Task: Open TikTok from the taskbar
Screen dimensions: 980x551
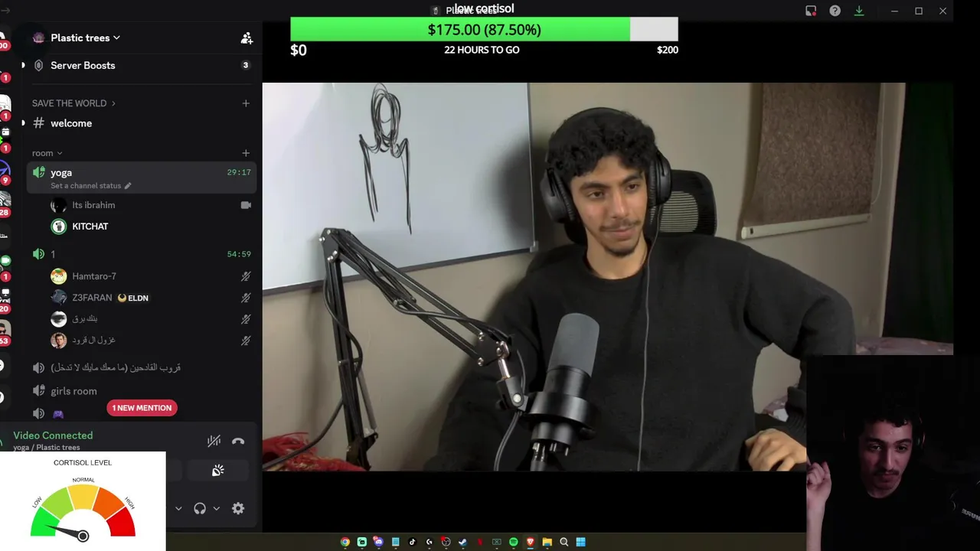Action: click(x=412, y=542)
